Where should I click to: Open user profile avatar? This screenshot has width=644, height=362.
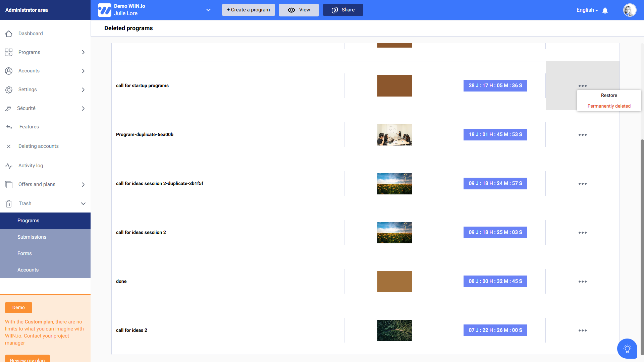[x=630, y=10]
